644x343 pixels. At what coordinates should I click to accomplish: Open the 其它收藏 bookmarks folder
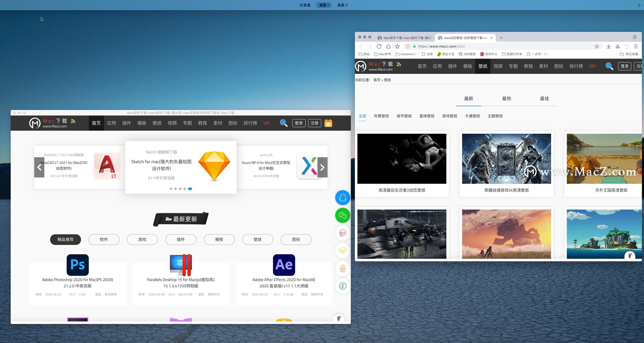[629, 54]
